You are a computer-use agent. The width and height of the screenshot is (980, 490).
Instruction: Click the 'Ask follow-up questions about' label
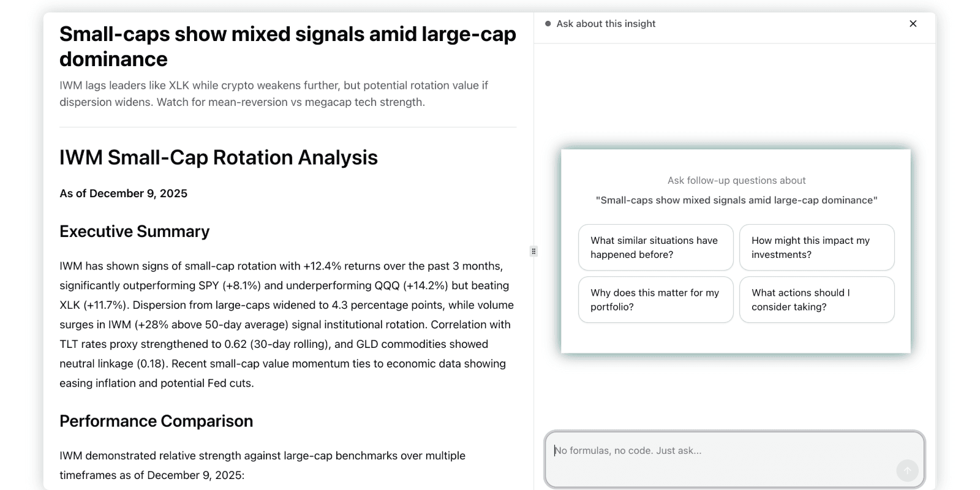tap(736, 180)
